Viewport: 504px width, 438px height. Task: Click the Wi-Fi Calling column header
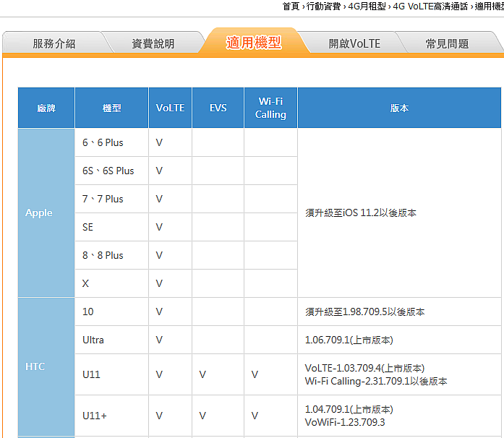coord(270,108)
